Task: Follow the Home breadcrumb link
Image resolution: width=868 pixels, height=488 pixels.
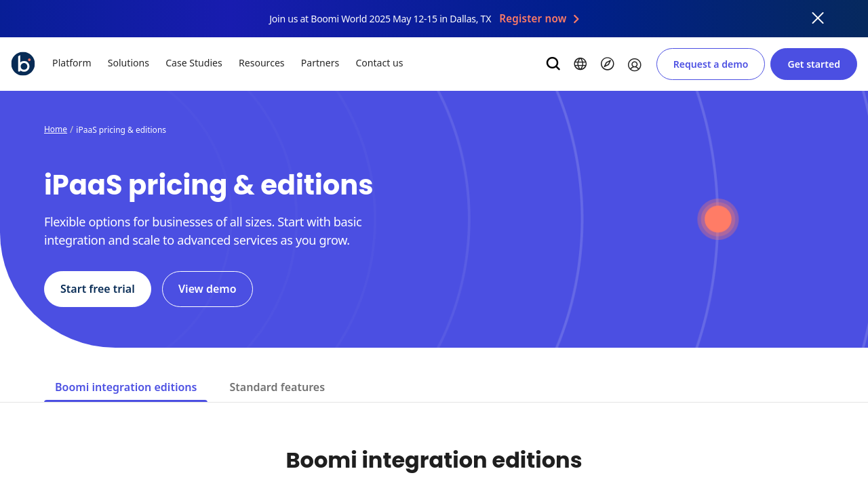Action: click(56, 129)
